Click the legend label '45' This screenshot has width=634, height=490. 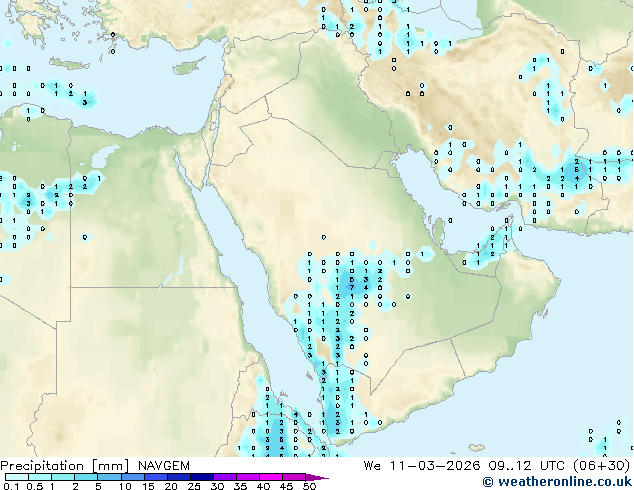point(286,486)
